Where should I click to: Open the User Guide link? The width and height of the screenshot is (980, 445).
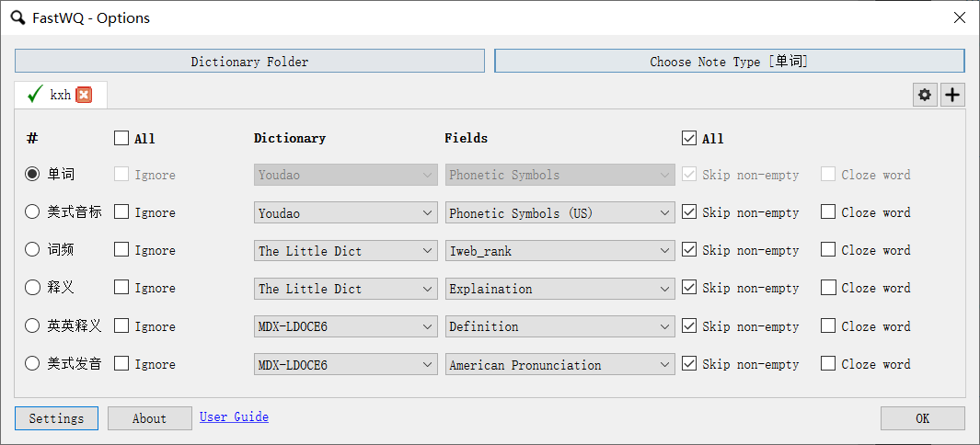(x=234, y=416)
